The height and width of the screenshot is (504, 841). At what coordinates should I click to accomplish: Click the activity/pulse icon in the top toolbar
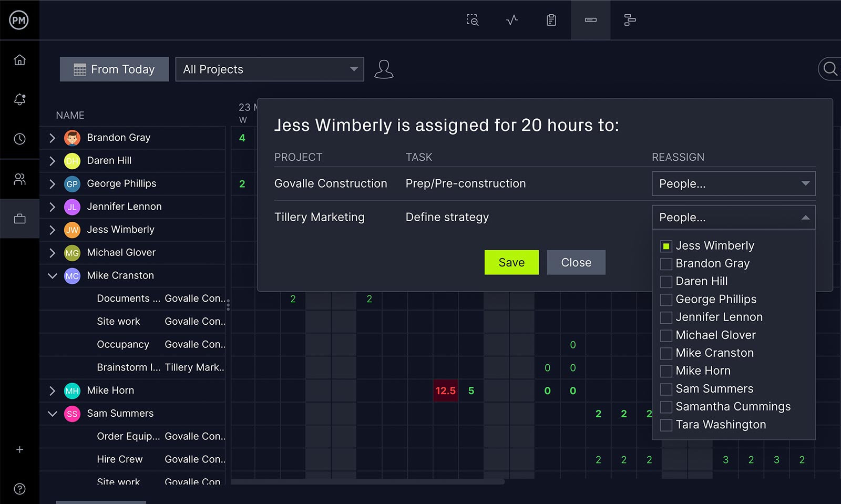coord(511,20)
